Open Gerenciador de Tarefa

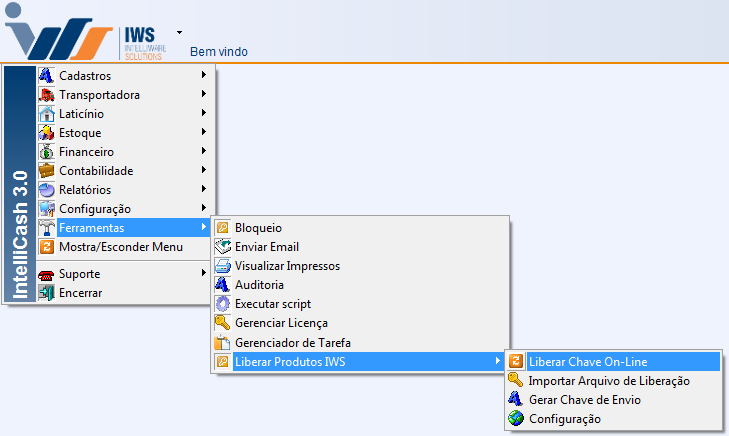tap(361, 343)
